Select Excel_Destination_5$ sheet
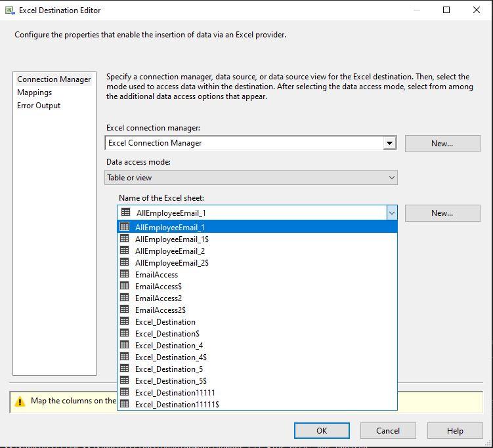The height and width of the screenshot is (448, 493). click(x=257, y=380)
